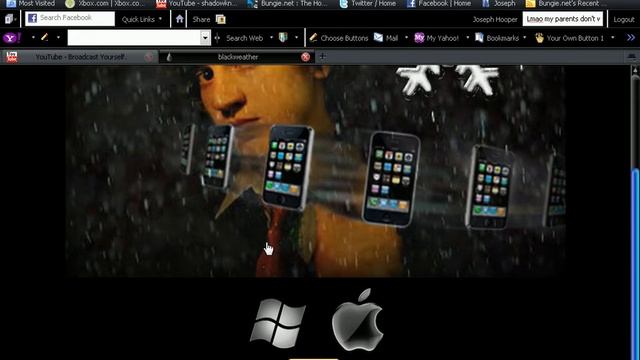This screenshot has width=640, height=360.
Task: Expand the Quick Links dropdown
Action: click(142, 19)
